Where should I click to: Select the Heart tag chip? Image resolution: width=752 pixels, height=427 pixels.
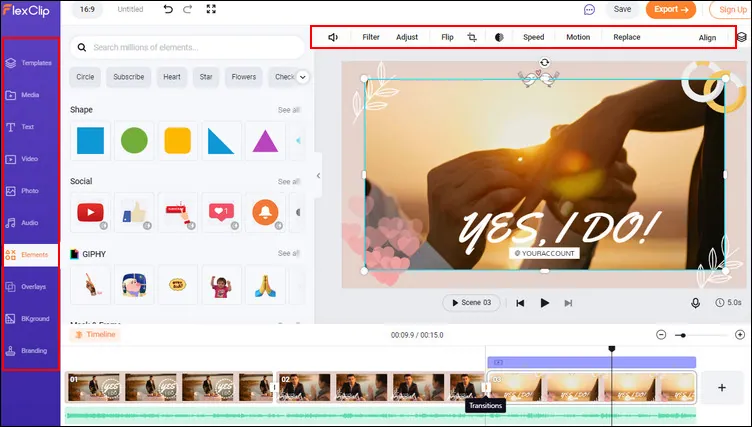point(172,77)
